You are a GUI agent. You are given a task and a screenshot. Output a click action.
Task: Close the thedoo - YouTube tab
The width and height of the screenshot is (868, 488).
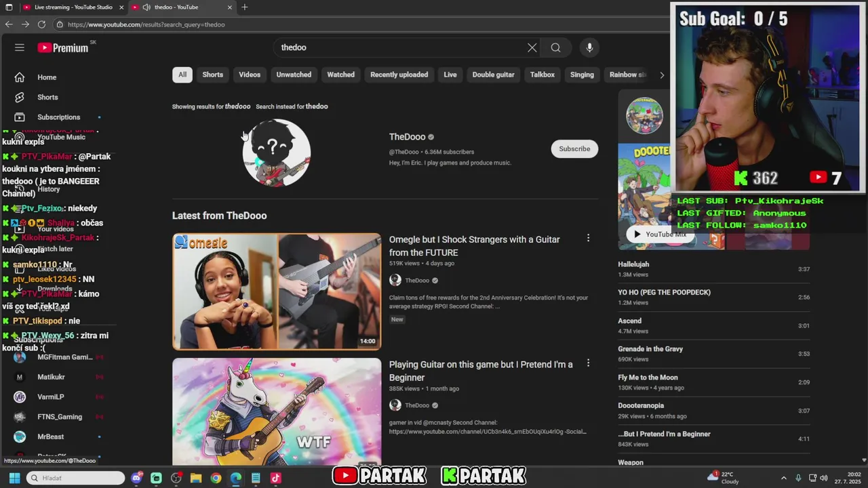pos(230,7)
